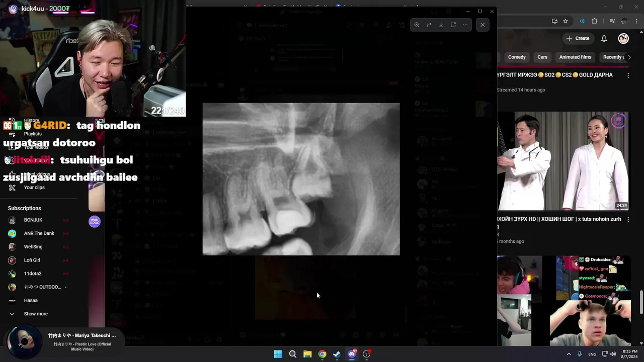Click the Subscriptions section heading

tap(24, 208)
